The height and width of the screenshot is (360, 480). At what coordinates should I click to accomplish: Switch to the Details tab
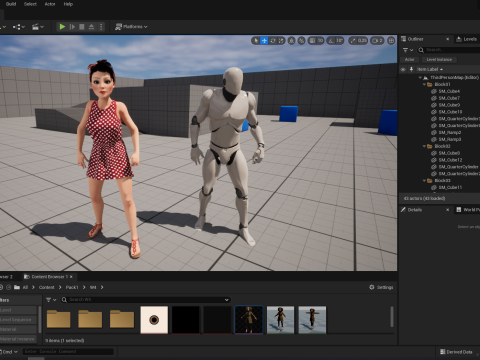click(x=414, y=210)
